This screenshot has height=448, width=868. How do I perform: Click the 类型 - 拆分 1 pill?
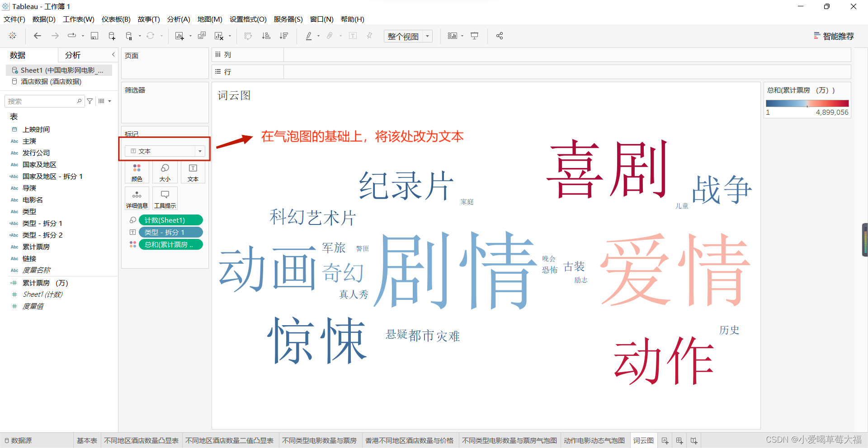(x=170, y=232)
